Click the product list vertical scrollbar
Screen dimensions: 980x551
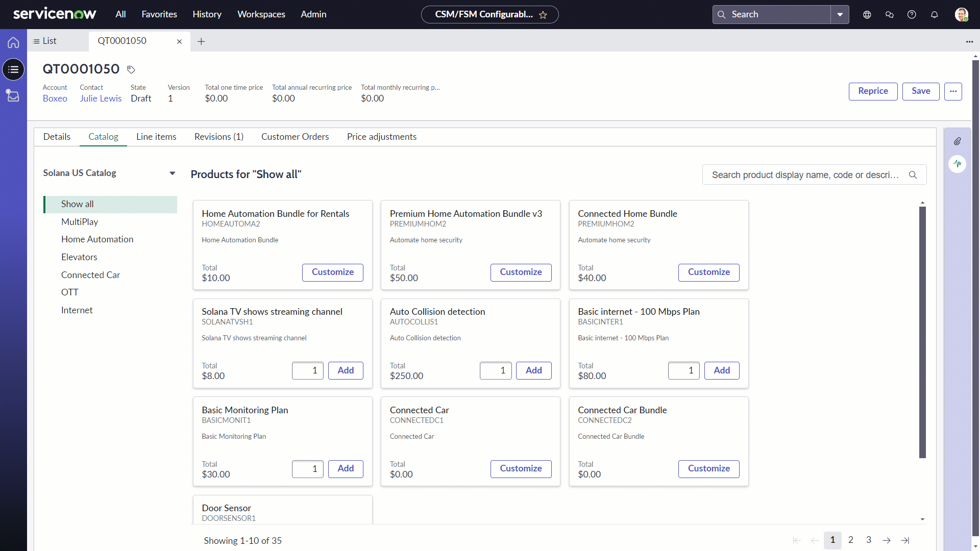pos(922,333)
